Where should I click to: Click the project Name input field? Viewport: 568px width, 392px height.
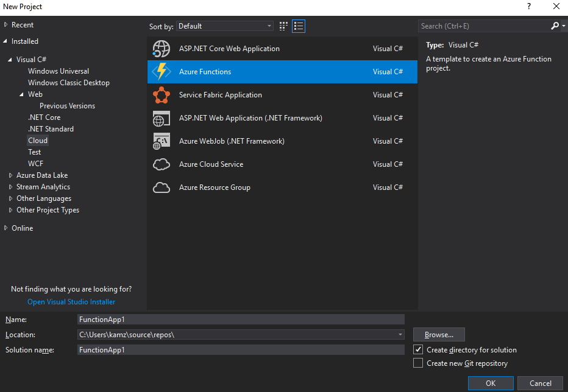coord(241,319)
